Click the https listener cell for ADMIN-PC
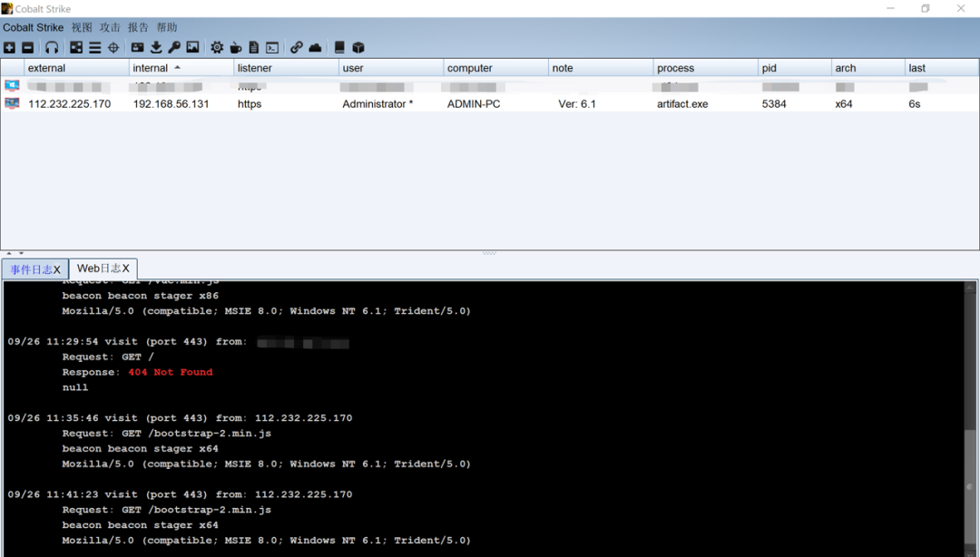 click(250, 103)
